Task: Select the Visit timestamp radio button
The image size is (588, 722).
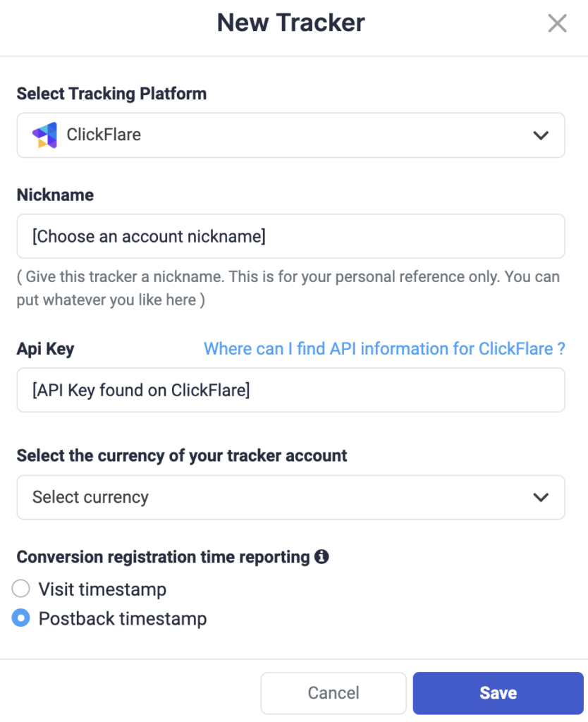Action: pyautogui.click(x=21, y=589)
